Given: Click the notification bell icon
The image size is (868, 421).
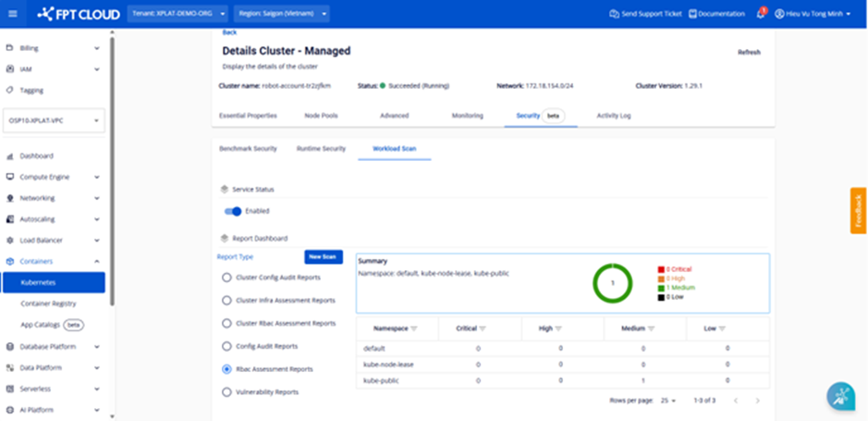Looking at the screenshot, I should 761,14.
